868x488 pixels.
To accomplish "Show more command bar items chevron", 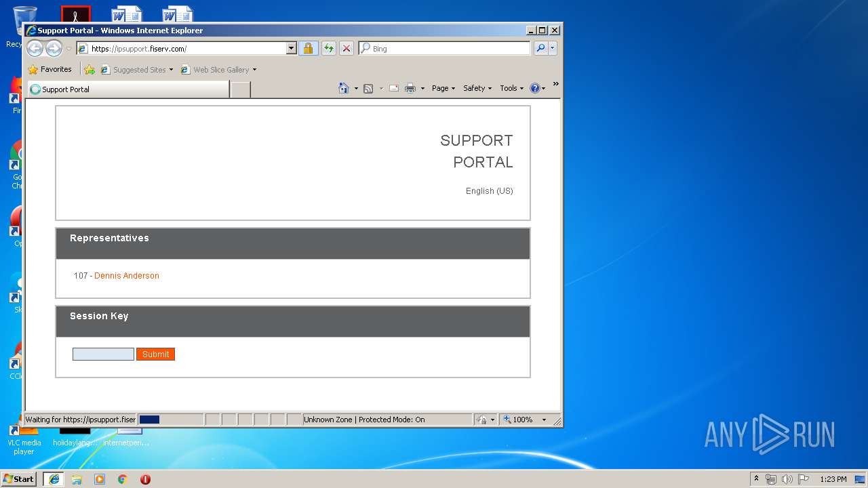I will point(556,84).
